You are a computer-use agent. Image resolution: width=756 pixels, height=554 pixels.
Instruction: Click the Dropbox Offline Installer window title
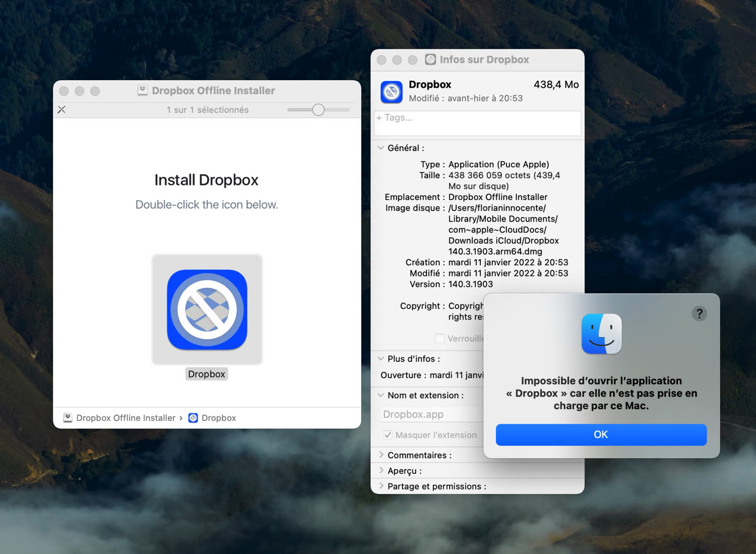(213, 91)
